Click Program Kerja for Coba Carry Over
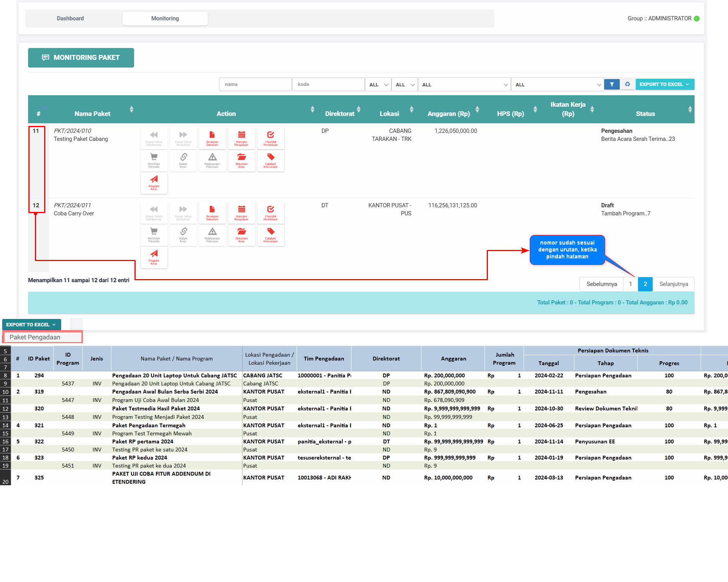Image resolution: width=728 pixels, height=582 pixels. pyautogui.click(x=154, y=257)
